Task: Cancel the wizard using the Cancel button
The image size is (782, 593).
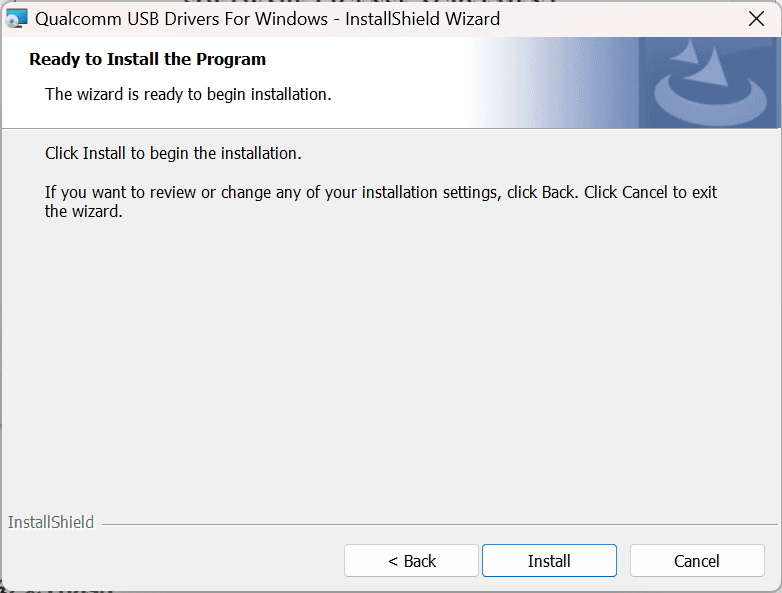Action: coord(697,561)
